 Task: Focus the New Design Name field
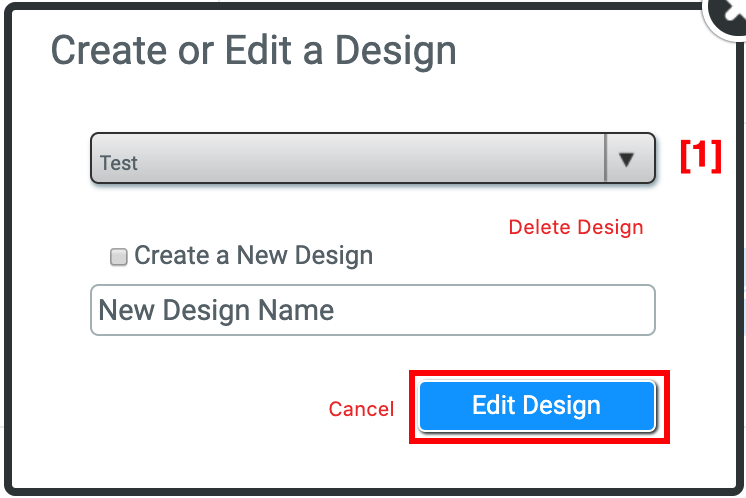(x=372, y=310)
